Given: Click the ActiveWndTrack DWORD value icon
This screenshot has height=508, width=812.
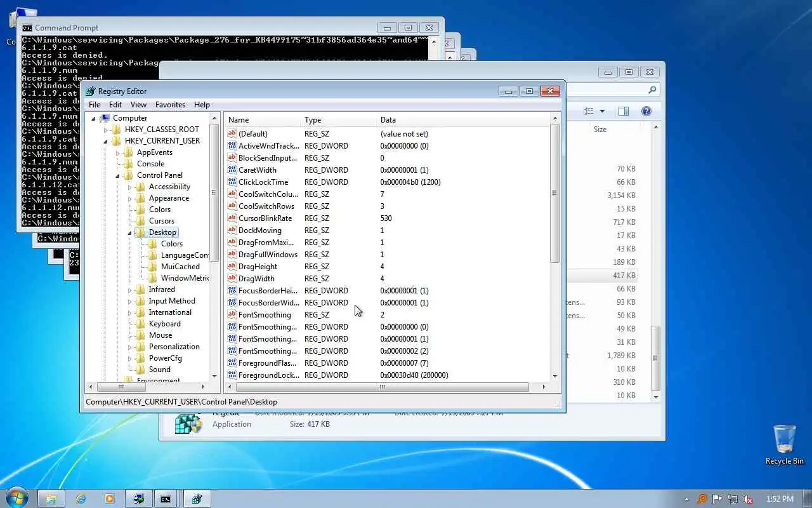Looking at the screenshot, I should point(232,146).
